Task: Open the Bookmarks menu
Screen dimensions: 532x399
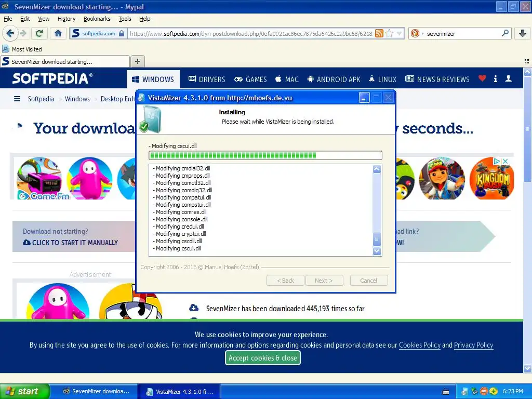Action: 97,19
